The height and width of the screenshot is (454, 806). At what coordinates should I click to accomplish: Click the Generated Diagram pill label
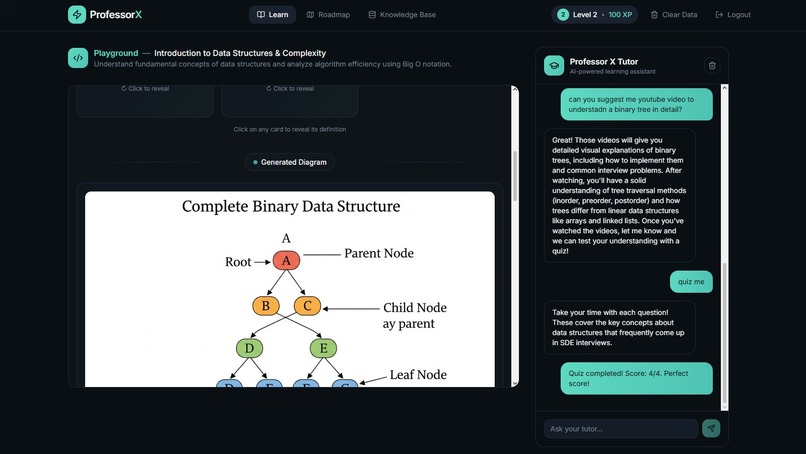pyautogui.click(x=289, y=162)
